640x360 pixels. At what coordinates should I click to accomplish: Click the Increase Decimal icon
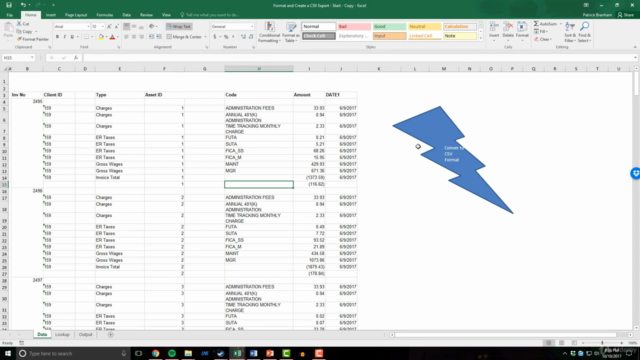pyautogui.click(x=244, y=37)
